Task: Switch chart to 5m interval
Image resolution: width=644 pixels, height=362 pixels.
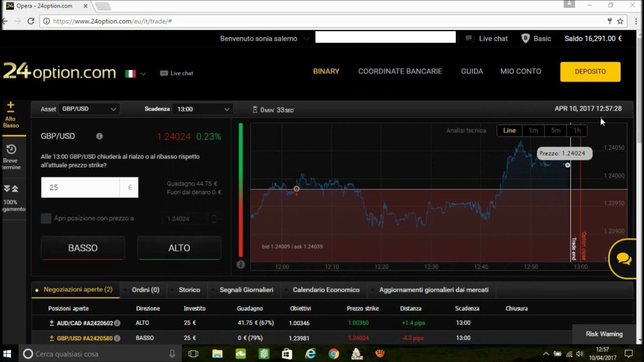Action: (x=555, y=130)
